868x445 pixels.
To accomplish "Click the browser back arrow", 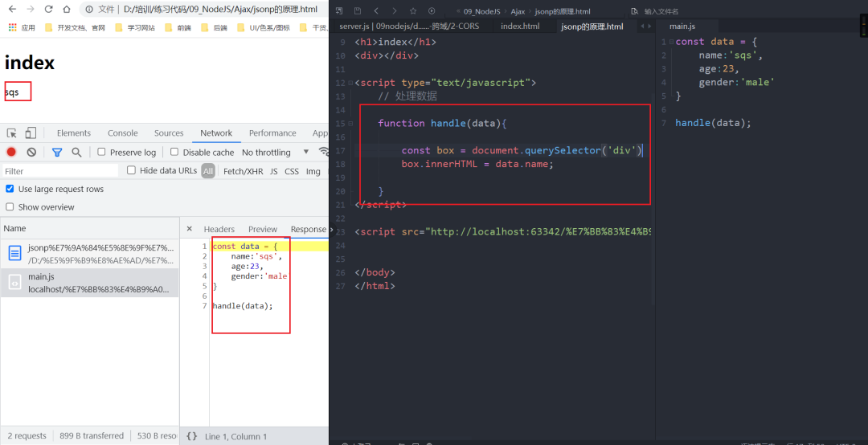I will (x=12, y=10).
